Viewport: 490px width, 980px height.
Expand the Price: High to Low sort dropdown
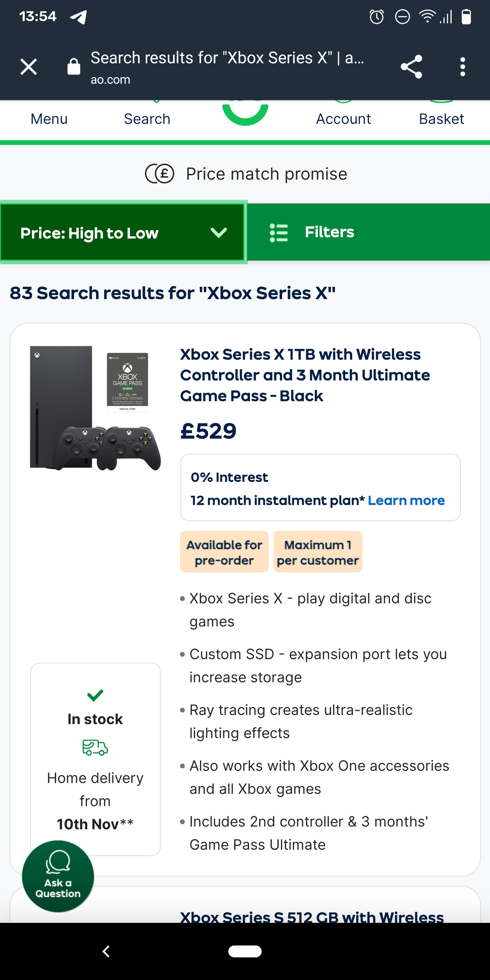coord(122,232)
